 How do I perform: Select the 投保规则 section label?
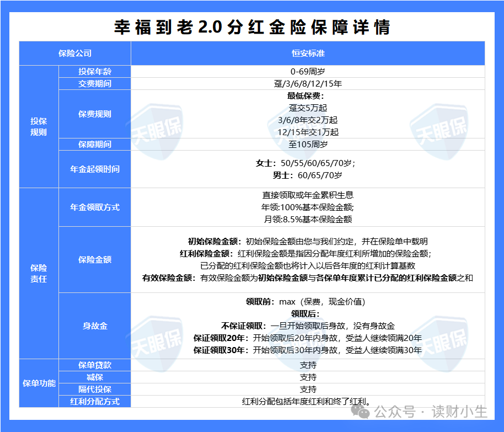click(x=37, y=127)
